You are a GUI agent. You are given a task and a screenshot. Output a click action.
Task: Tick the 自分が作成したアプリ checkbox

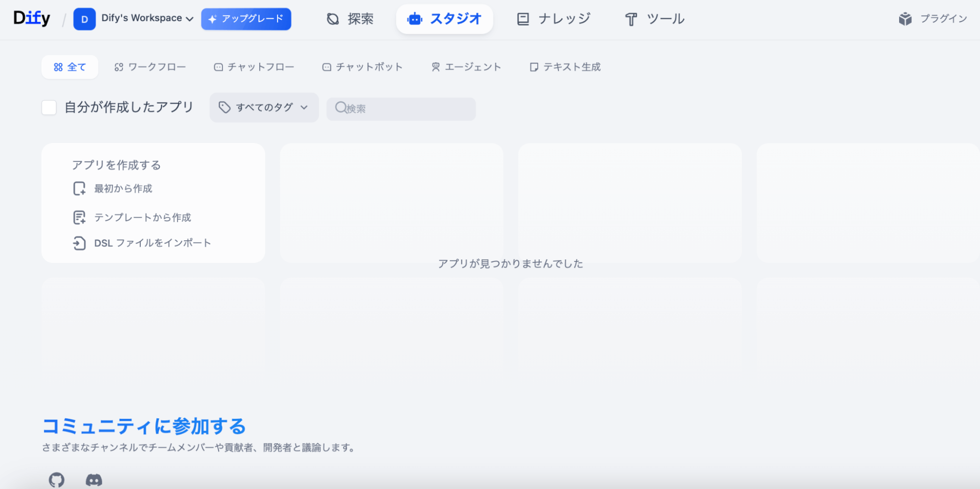[x=49, y=107]
